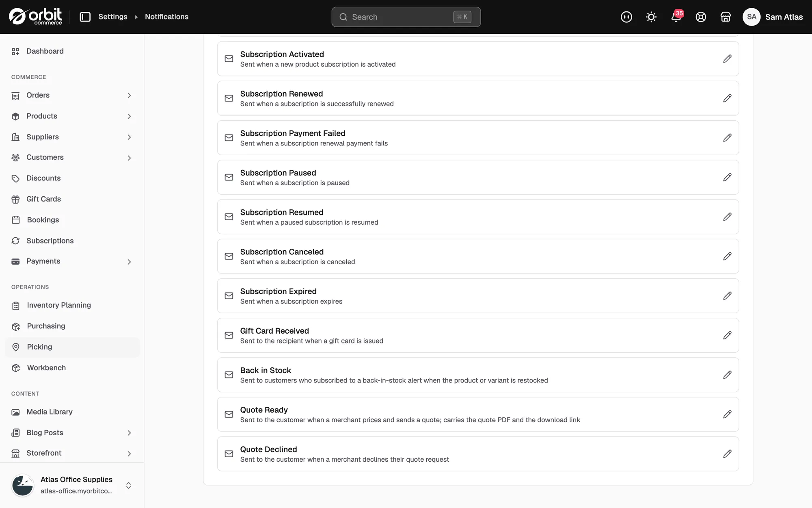Edit Subscription Renewed notification pencil
Screen dimensions: 812x508
click(727, 98)
